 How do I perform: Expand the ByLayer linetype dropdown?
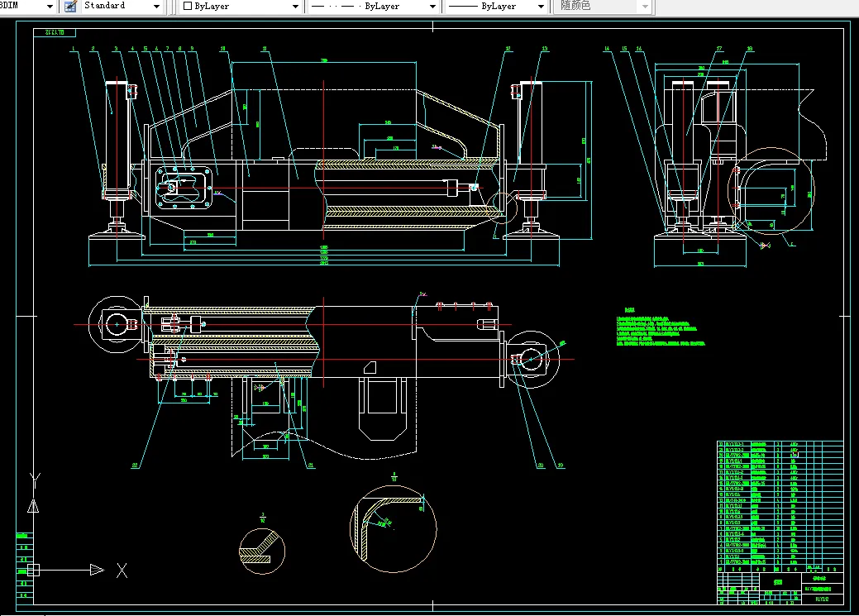[x=432, y=6]
